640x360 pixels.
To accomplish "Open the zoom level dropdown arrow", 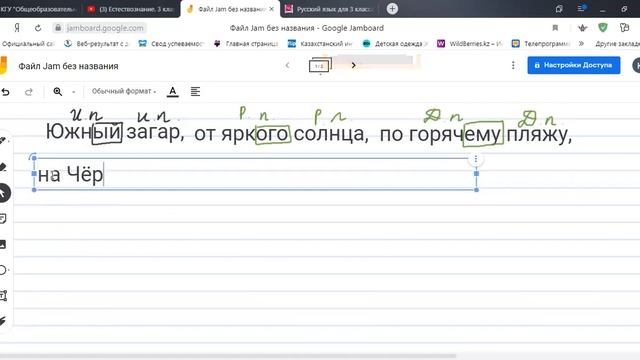I will pos(73,92).
